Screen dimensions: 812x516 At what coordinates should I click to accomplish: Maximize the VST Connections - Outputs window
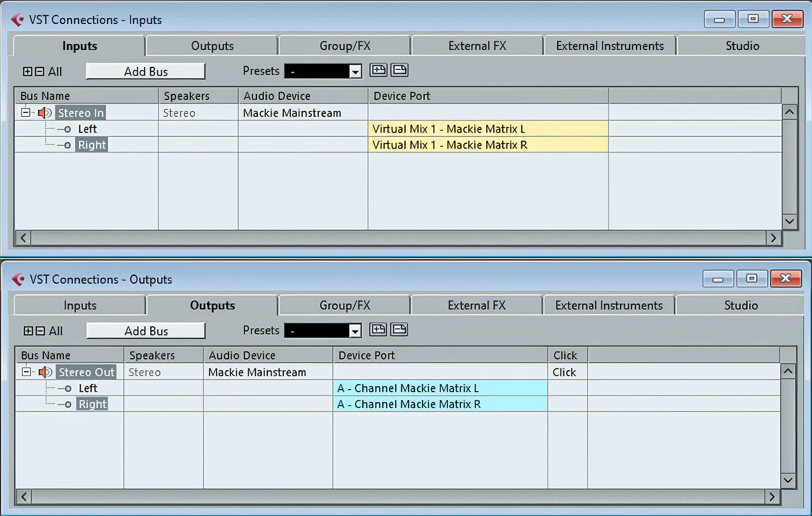point(752,278)
